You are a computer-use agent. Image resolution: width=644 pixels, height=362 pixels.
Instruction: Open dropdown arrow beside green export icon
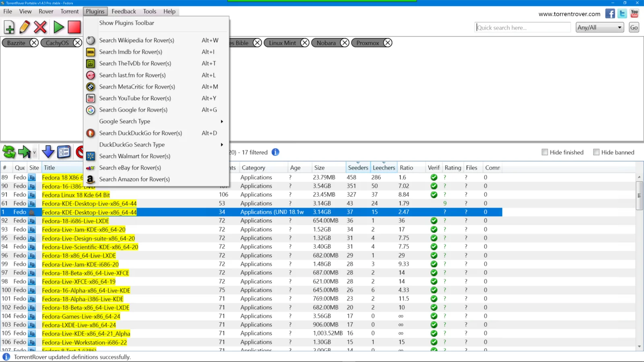(35, 152)
